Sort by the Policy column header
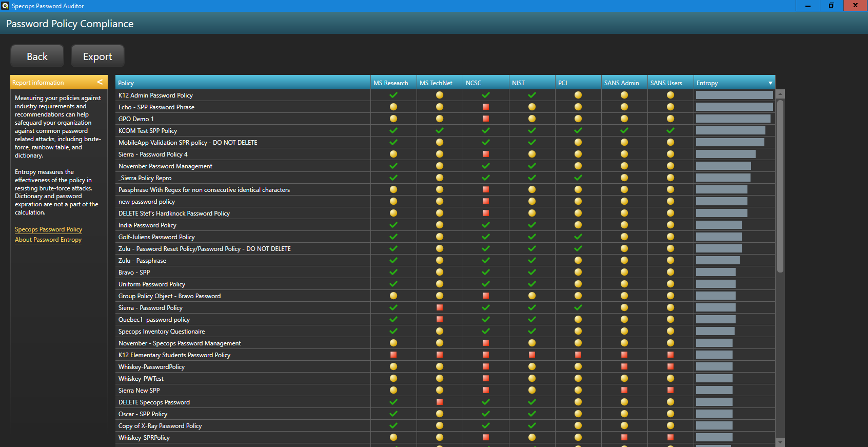This screenshot has width=868, height=447. pyautogui.click(x=243, y=83)
